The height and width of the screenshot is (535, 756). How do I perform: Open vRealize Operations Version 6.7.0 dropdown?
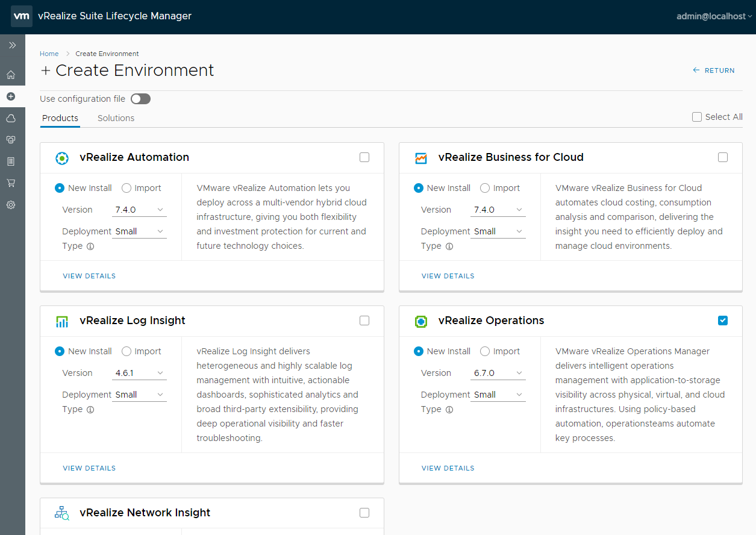pos(498,373)
